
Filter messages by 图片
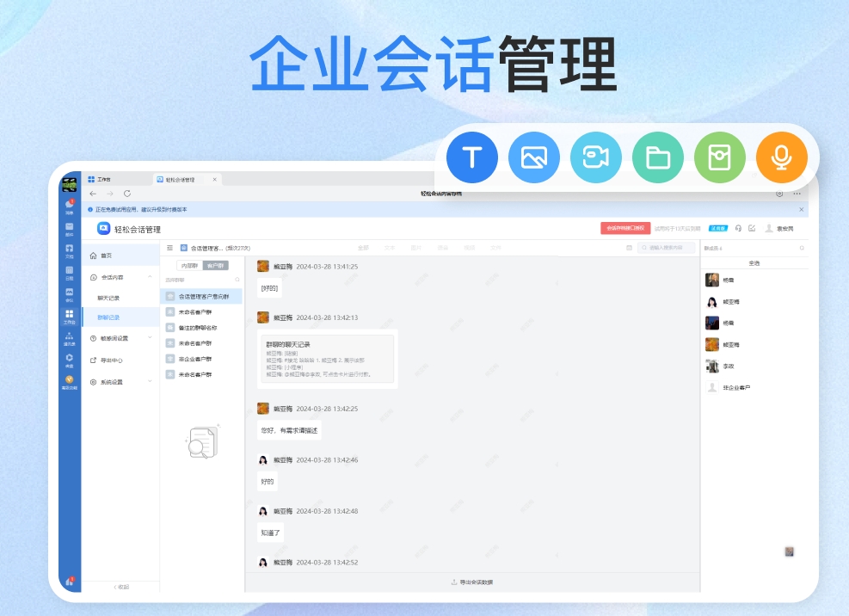coord(415,248)
